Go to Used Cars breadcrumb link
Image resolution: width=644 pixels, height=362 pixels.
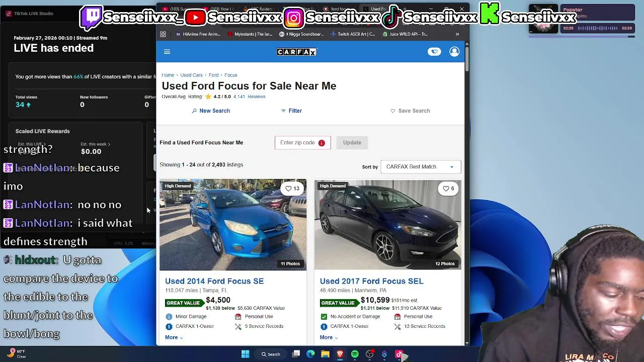(191, 75)
